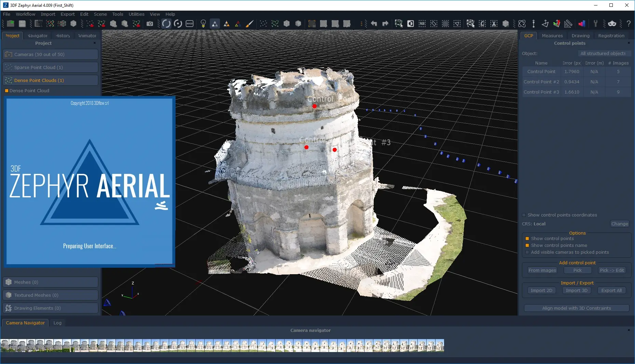Click the vertical up-down axis arrow icon
This screenshot has width=635, height=364.
534,24
